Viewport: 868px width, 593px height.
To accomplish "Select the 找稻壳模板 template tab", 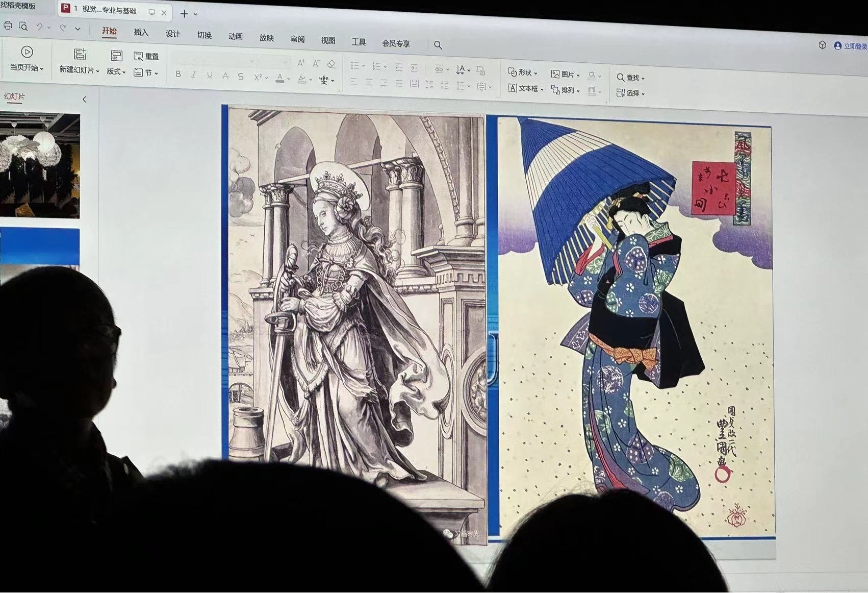I will 18,6.
